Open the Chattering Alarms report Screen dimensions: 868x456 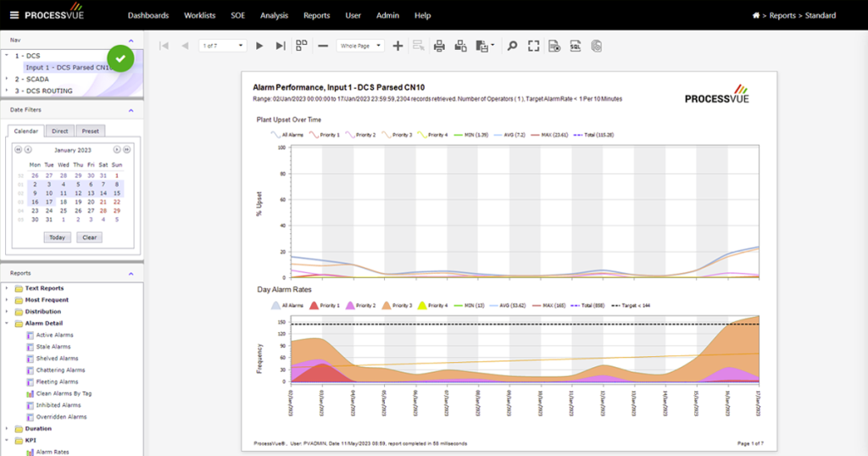[60, 370]
